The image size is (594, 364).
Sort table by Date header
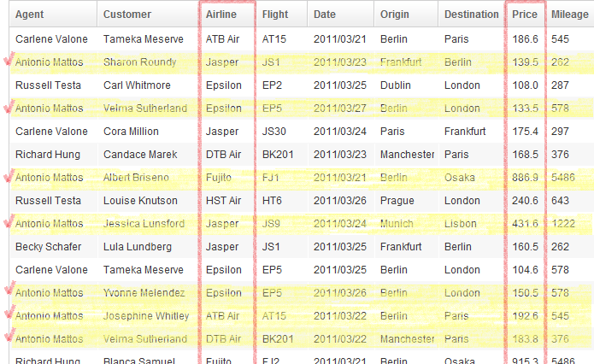(x=340, y=14)
